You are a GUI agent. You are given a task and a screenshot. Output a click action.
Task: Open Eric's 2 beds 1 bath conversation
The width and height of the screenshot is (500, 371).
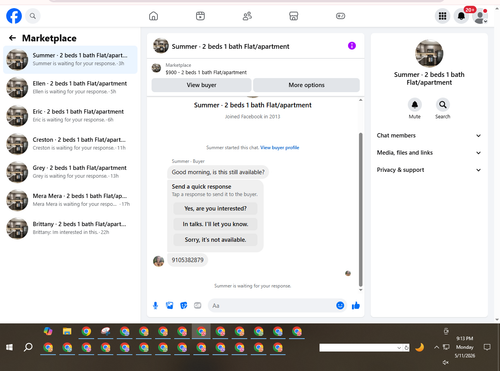(70, 116)
